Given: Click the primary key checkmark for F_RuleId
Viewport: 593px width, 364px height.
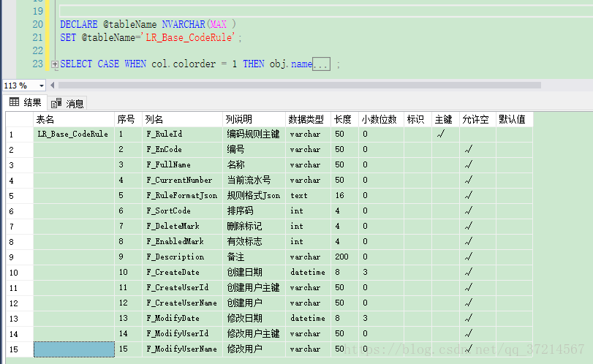Looking at the screenshot, I should pyautogui.click(x=441, y=134).
